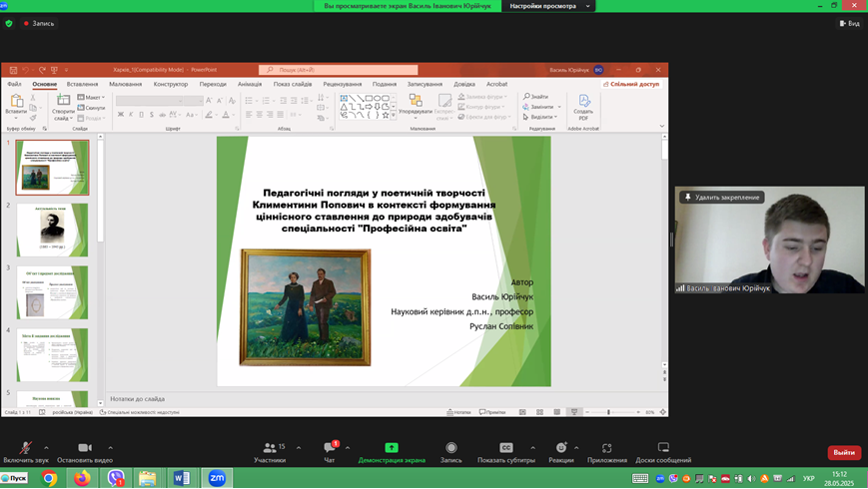Toggle captions with the CC icon
This screenshot has height=489, width=868.
click(x=506, y=447)
